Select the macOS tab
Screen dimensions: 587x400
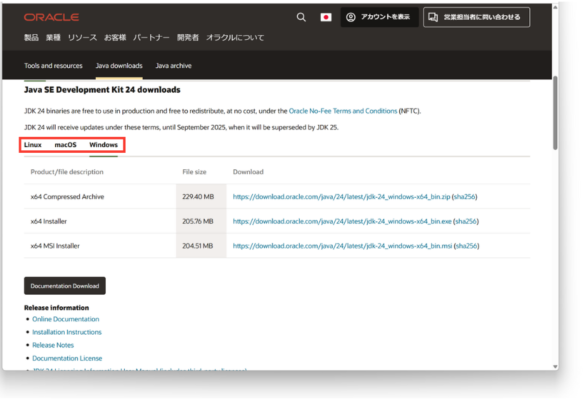(66, 145)
